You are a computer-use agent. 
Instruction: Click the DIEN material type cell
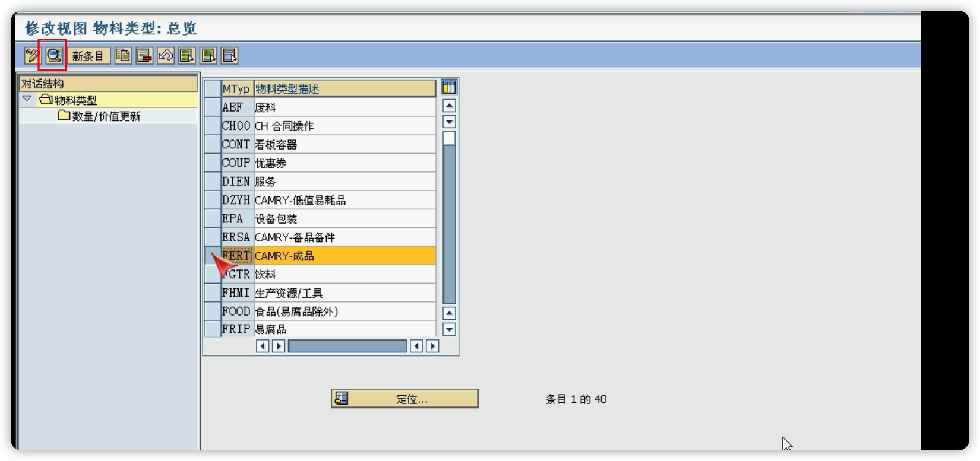tap(238, 182)
